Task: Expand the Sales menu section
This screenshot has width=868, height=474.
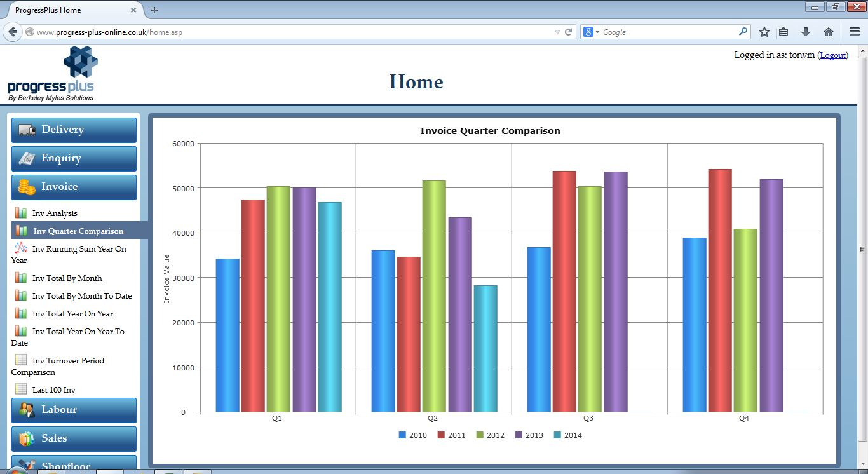Action: 74,438
